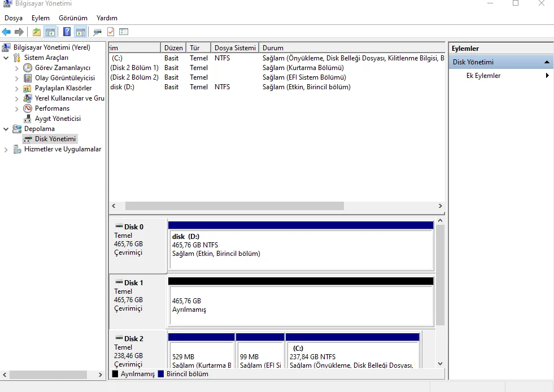The image size is (554, 392).
Task: Sort by the Dosya Sistemi column header
Action: pos(235,47)
